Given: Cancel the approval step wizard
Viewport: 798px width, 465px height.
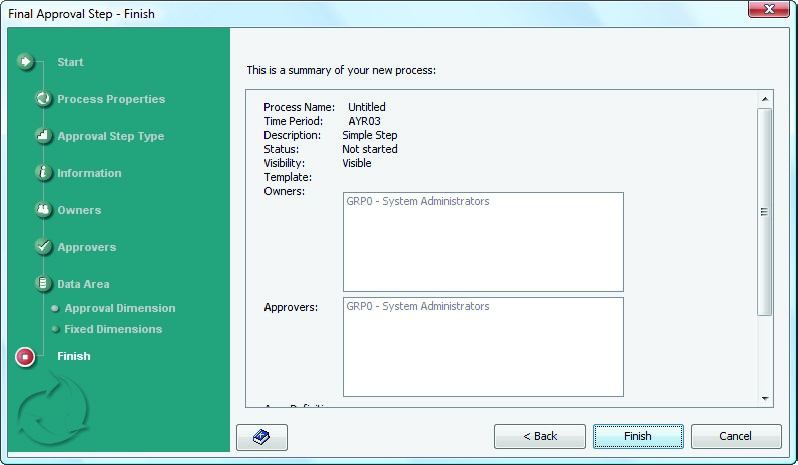Looking at the screenshot, I should (735, 437).
